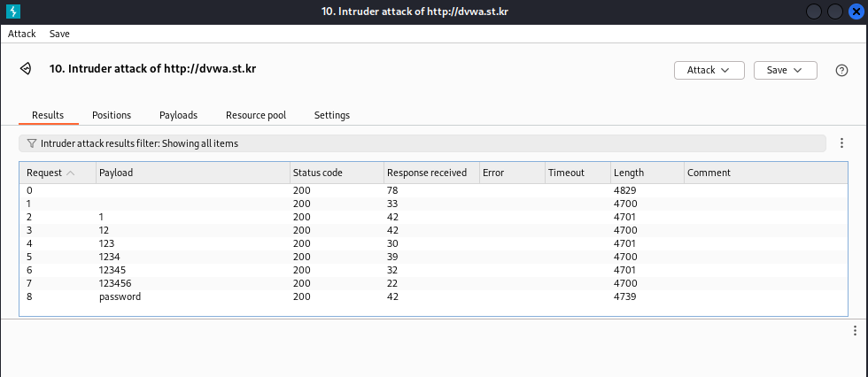The image size is (868, 377).
Task: Click the response received value 78
Action: pyautogui.click(x=392, y=190)
